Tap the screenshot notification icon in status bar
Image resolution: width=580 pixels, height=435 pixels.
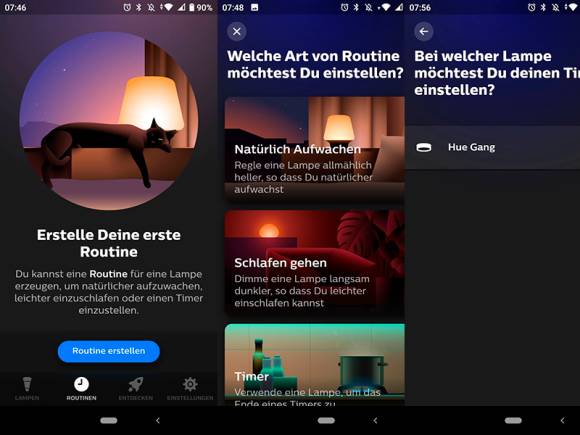[254, 7]
